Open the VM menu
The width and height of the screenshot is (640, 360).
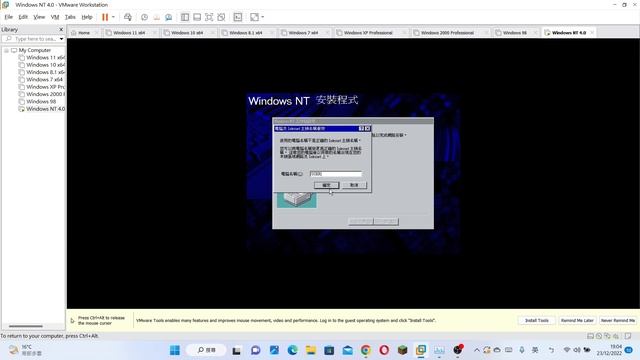pos(55,17)
